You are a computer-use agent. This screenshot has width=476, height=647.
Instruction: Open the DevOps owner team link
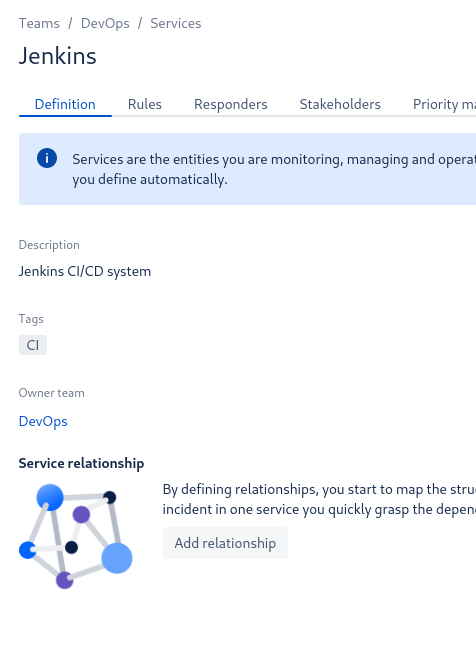(x=43, y=421)
